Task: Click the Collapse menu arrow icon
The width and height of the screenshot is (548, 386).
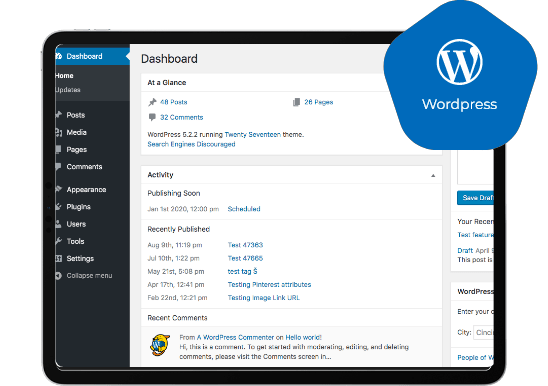Action: coord(59,276)
